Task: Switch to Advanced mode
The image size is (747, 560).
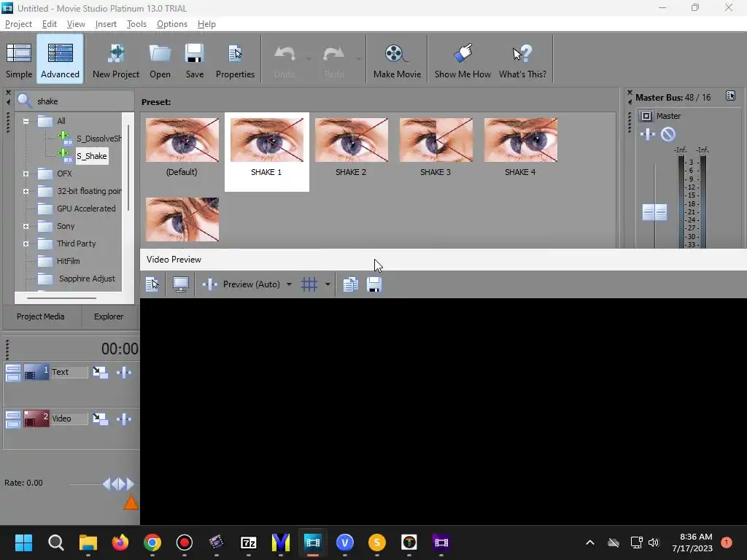Action: 60,60
